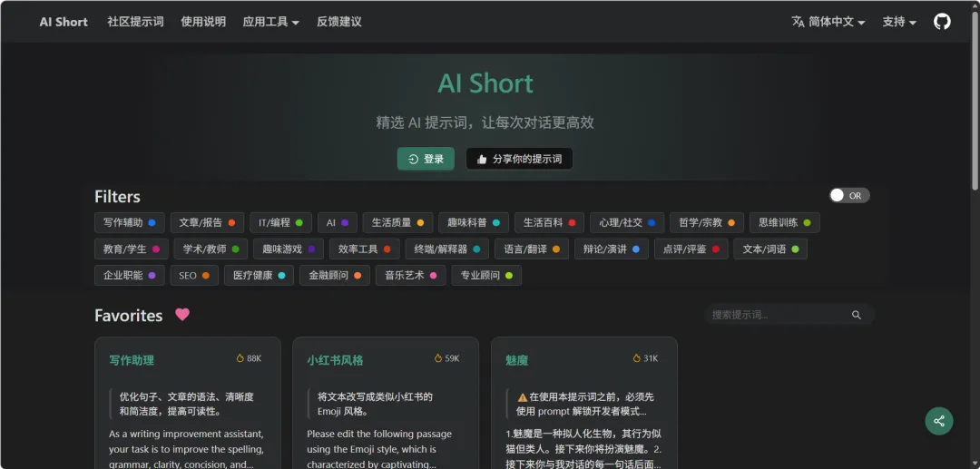This screenshot has width=980, height=469.
Task: Toggle the 终端/解释器 filter tag
Action: [x=446, y=249]
